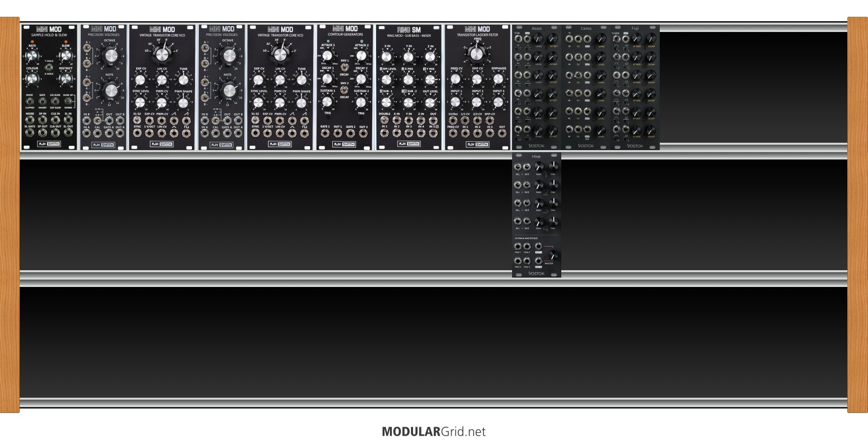This screenshot has height=442, width=868.
Task: Click the OUT LEVEL knob on Ring SM
Action: click(x=430, y=102)
